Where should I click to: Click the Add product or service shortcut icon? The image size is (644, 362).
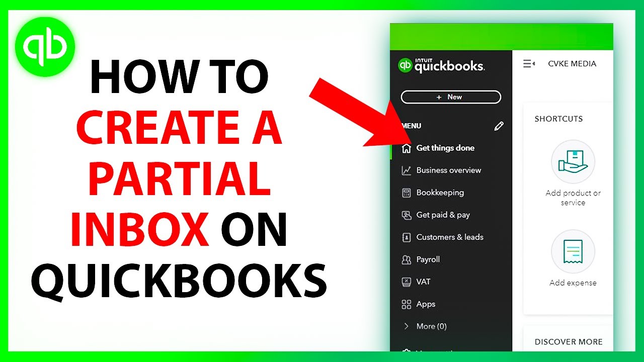[x=573, y=161]
